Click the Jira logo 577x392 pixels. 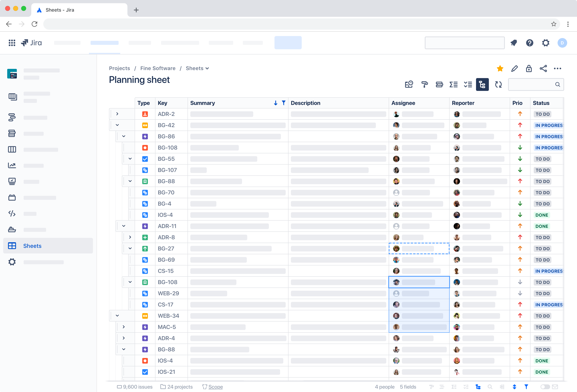(31, 43)
